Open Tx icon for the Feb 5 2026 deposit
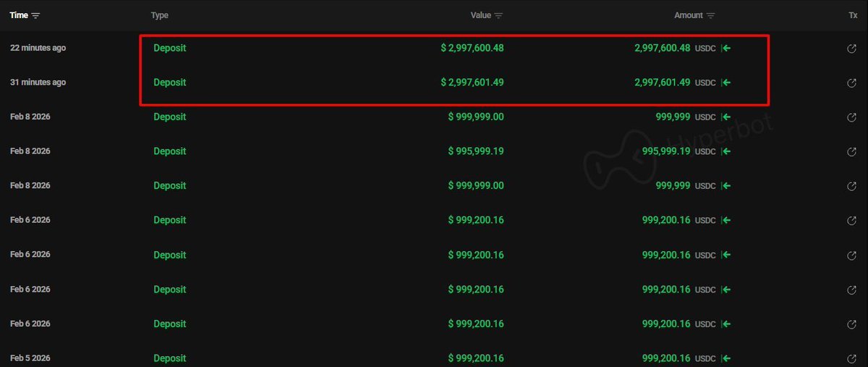The image size is (868, 367). (852, 358)
